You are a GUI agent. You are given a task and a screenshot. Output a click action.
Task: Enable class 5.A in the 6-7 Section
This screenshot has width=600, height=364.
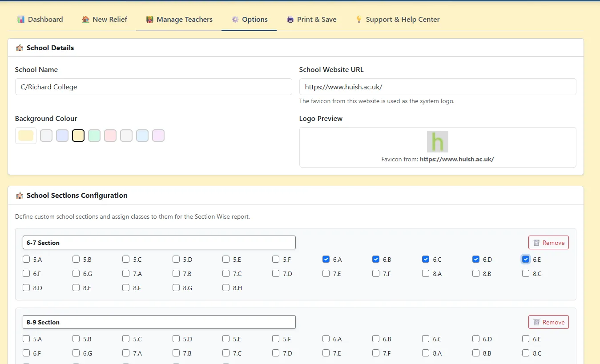27,259
